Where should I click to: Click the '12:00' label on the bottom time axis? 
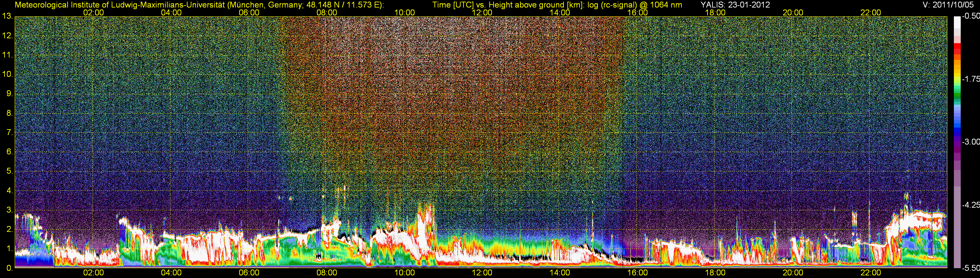[482, 273]
